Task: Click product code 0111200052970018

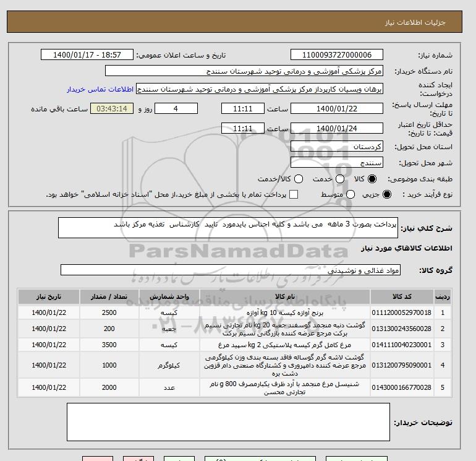Action: coord(401,312)
